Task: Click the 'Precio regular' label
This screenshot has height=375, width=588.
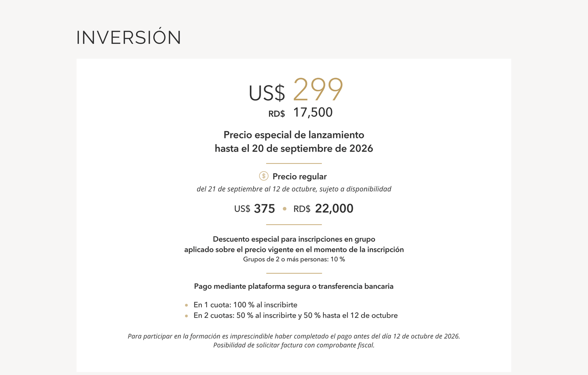Action: click(x=299, y=177)
